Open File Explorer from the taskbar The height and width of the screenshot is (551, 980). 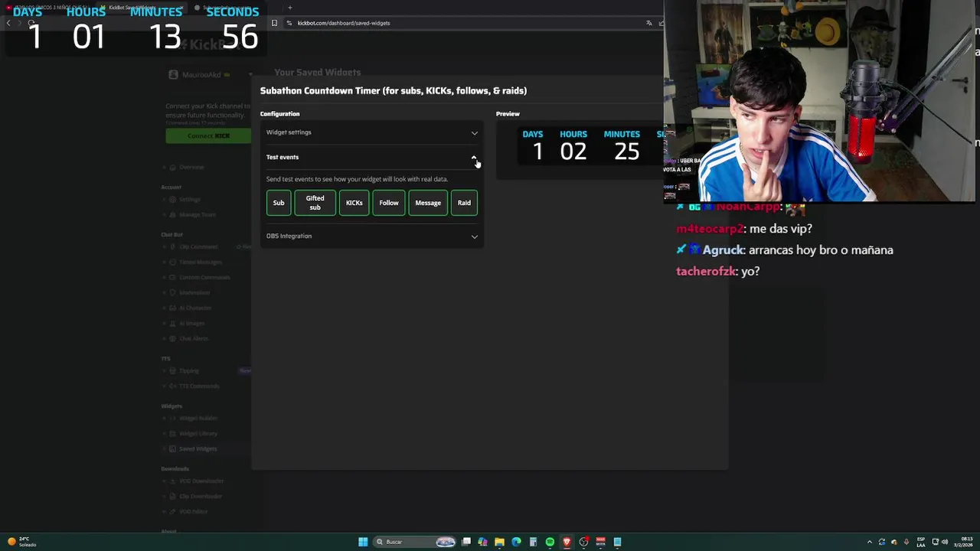click(x=499, y=542)
